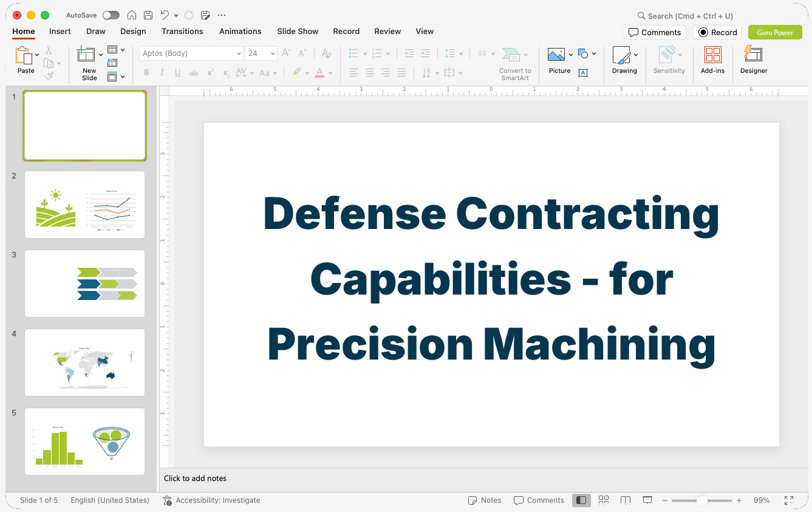
Task: Decrease the list indent level
Action: [x=409, y=53]
